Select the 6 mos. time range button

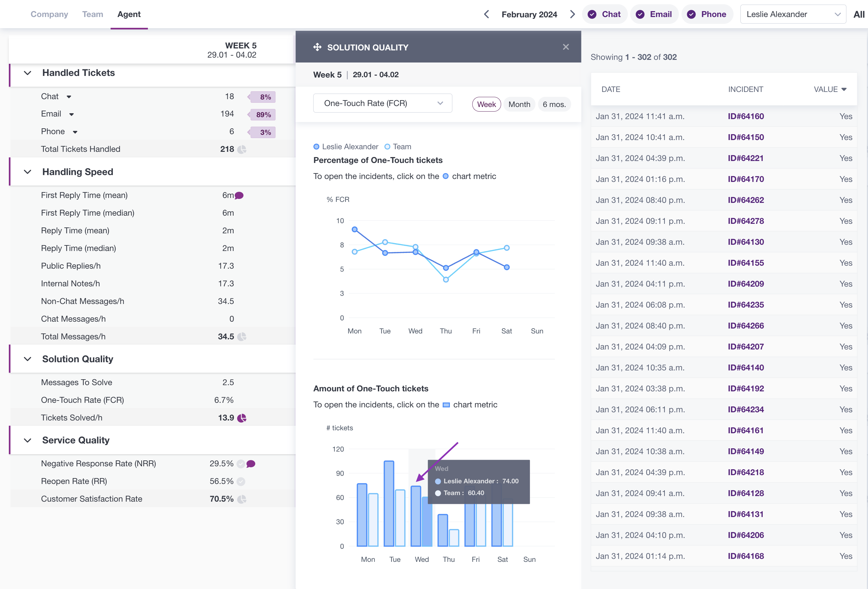point(554,105)
